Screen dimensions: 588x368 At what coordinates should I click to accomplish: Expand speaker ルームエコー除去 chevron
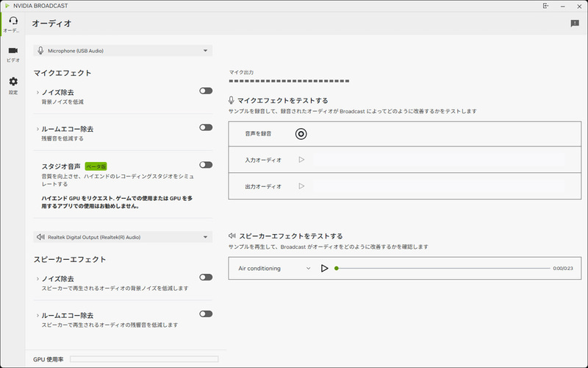coord(37,316)
